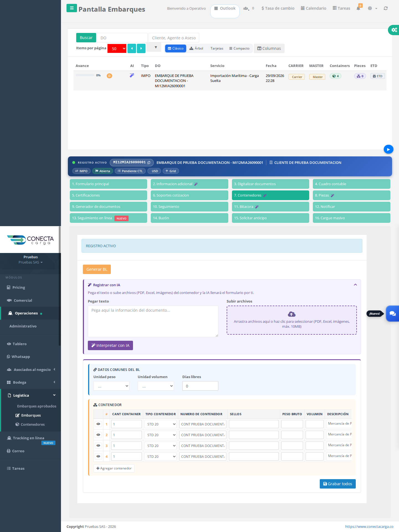Image resolution: width=399 pixels, height=532 pixels.
Task: Open the Unidad volumen dropdown
Action: click(x=156, y=386)
